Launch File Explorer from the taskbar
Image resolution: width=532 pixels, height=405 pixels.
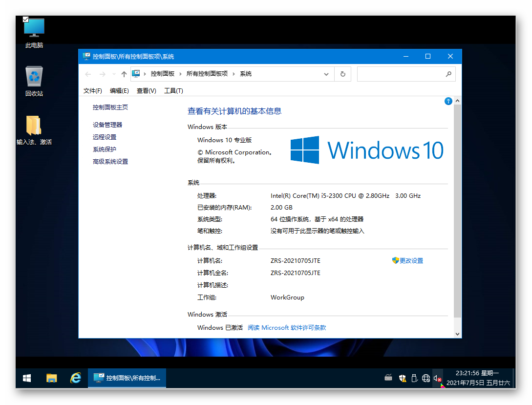tap(52, 378)
